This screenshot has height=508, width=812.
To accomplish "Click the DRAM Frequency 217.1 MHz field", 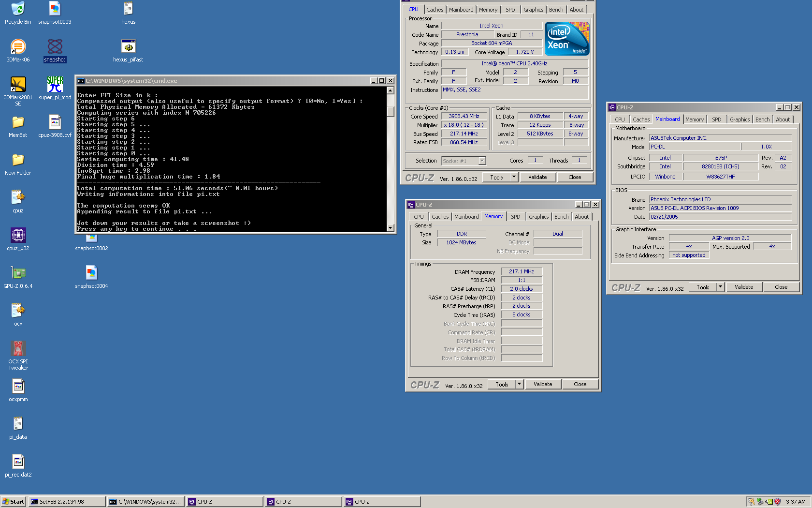I will (522, 271).
